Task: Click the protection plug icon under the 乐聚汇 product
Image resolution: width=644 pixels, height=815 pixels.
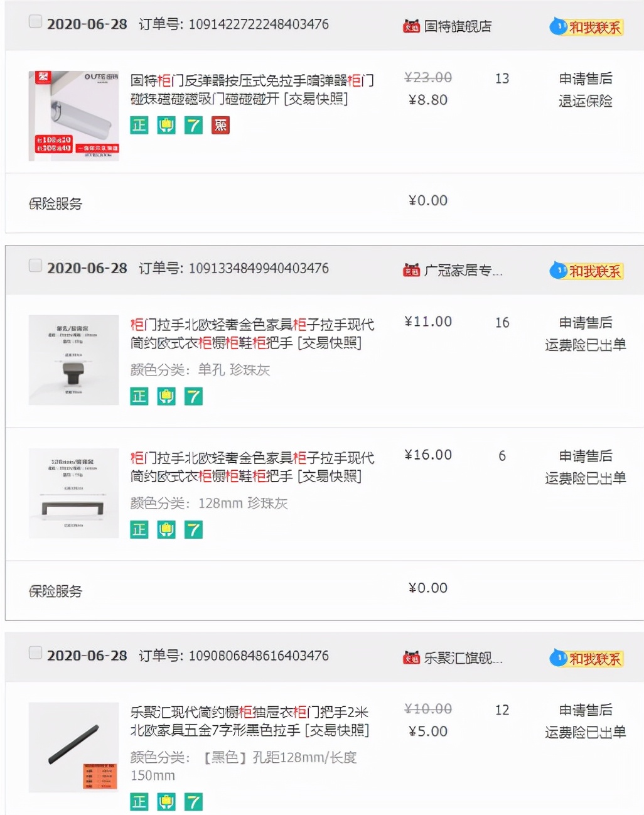Action: 166,802
